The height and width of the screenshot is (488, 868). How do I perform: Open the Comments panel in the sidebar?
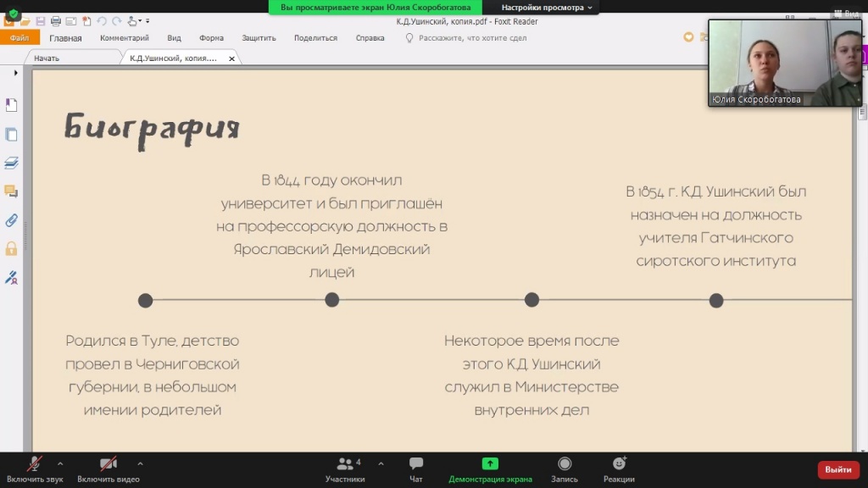click(11, 191)
